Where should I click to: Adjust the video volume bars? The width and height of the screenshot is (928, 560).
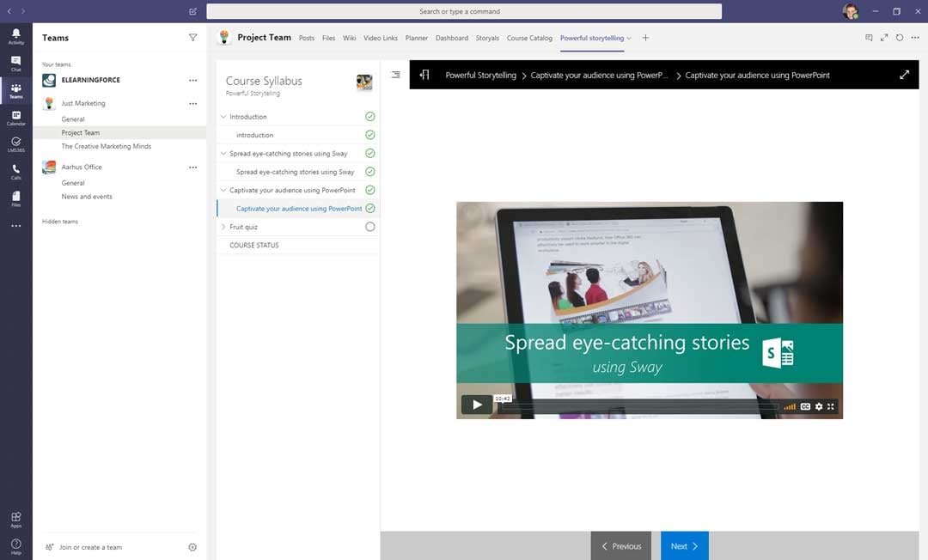coord(790,406)
